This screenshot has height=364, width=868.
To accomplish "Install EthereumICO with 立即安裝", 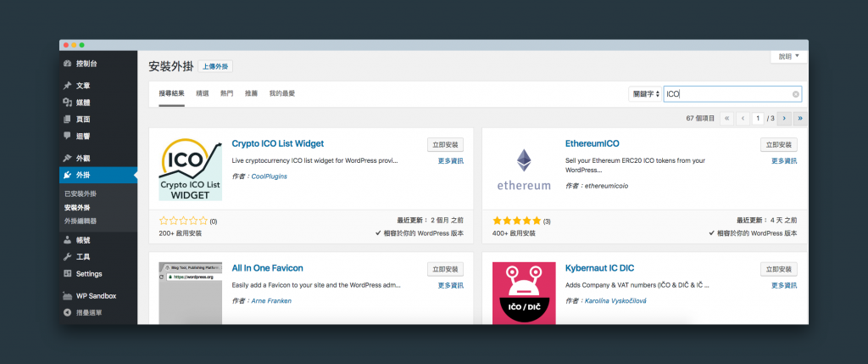I will 779,144.
